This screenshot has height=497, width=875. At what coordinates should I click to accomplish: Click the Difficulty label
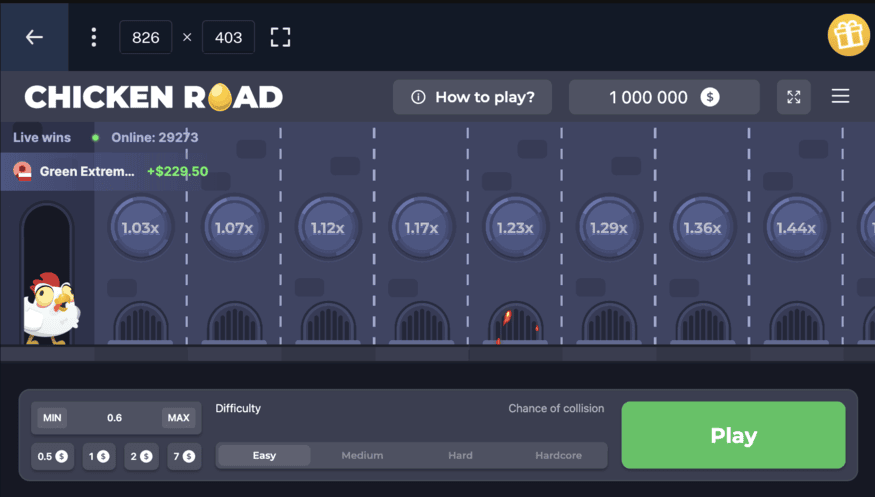tap(238, 408)
